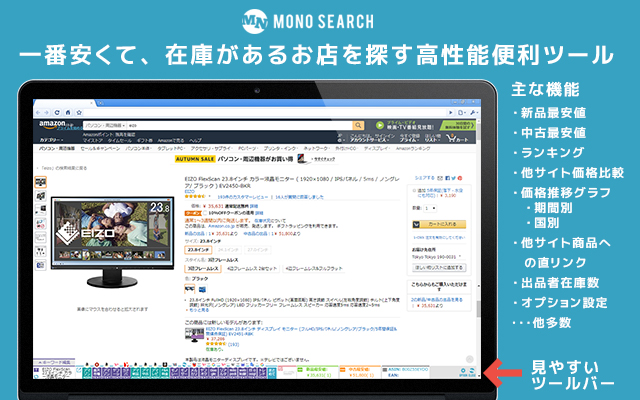Open the browser wrench settings menu
Screen dimensions: 640x400
(473, 113)
